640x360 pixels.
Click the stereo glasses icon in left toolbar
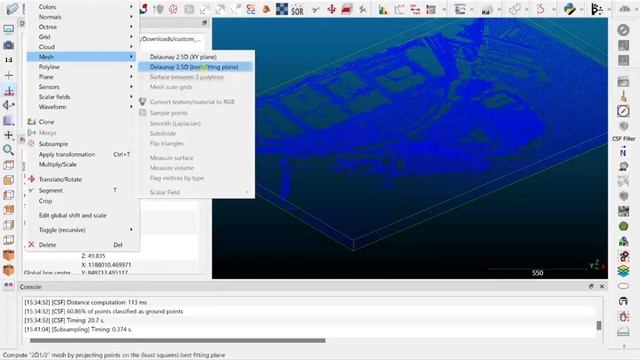coord(9,285)
